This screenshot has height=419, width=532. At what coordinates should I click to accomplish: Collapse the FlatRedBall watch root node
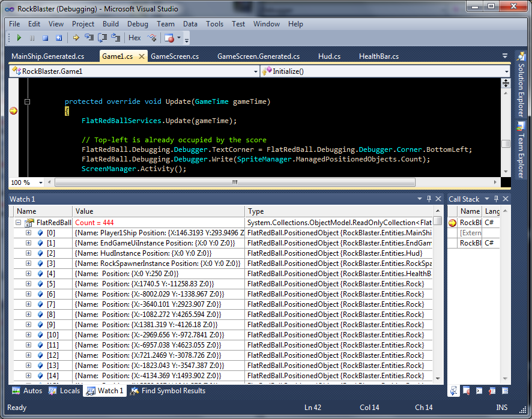pos(19,223)
